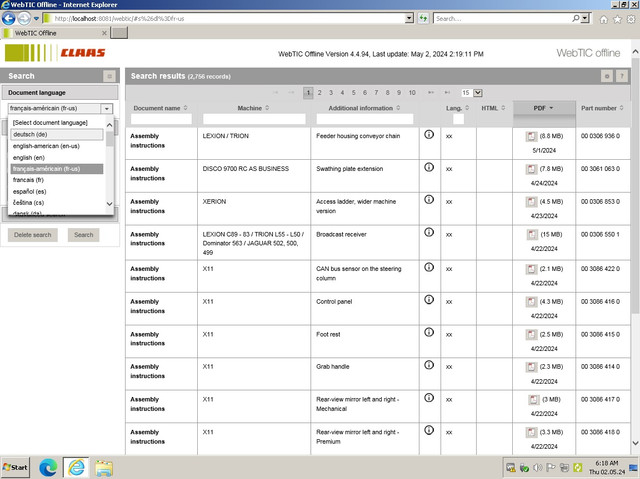Sort by Additional information column
Viewport: 640px width, 479px height.
pyautogui.click(x=364, y=108)
